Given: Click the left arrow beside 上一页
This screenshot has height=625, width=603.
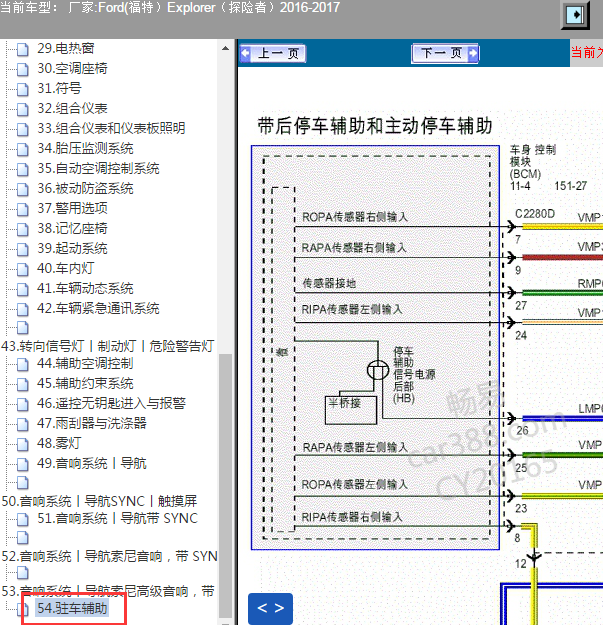Looking at the screenshot, I should click(x=246, y=53).
